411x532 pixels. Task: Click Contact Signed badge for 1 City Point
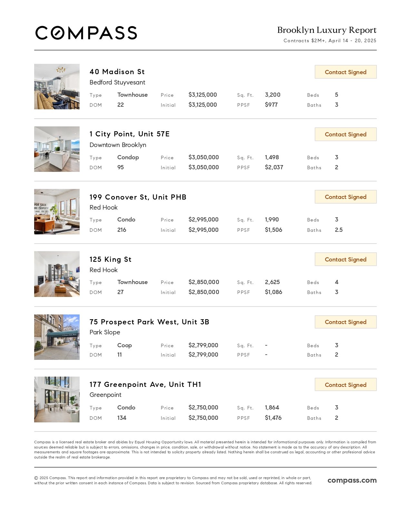(346, 134)
